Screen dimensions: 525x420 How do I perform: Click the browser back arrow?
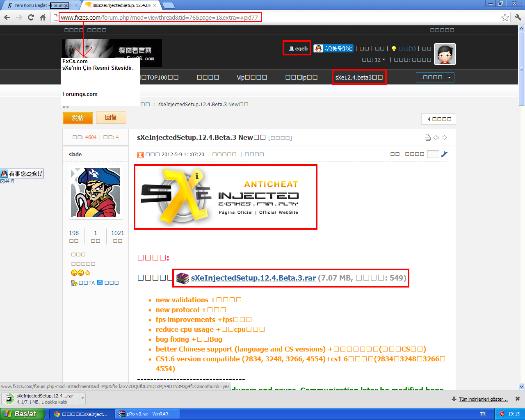pyautogui.click(x=7, y=17)
